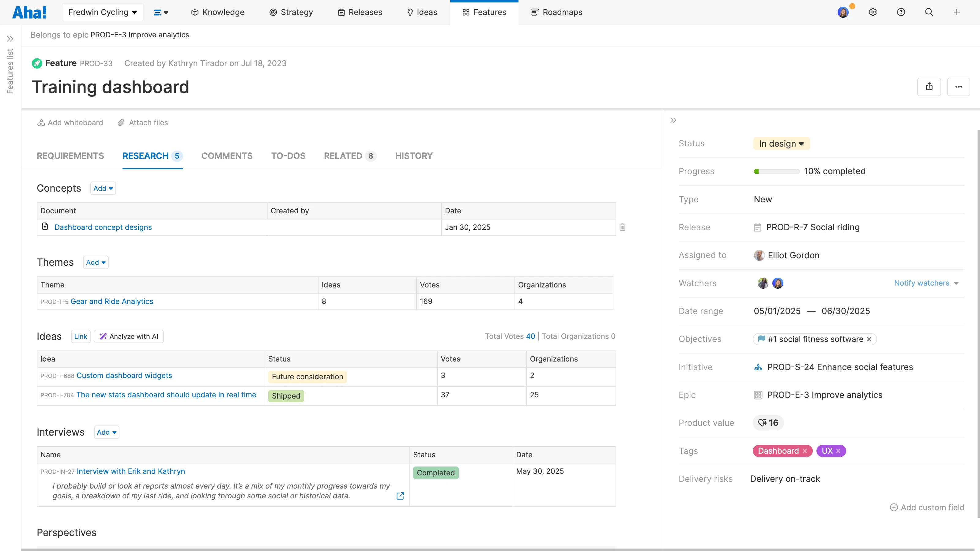Click the Add custom field link

pos(927,507)
